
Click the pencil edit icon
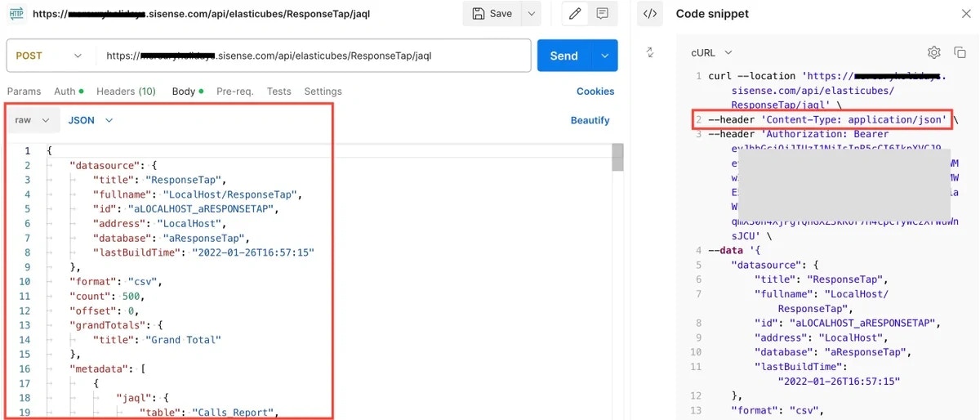576,13
